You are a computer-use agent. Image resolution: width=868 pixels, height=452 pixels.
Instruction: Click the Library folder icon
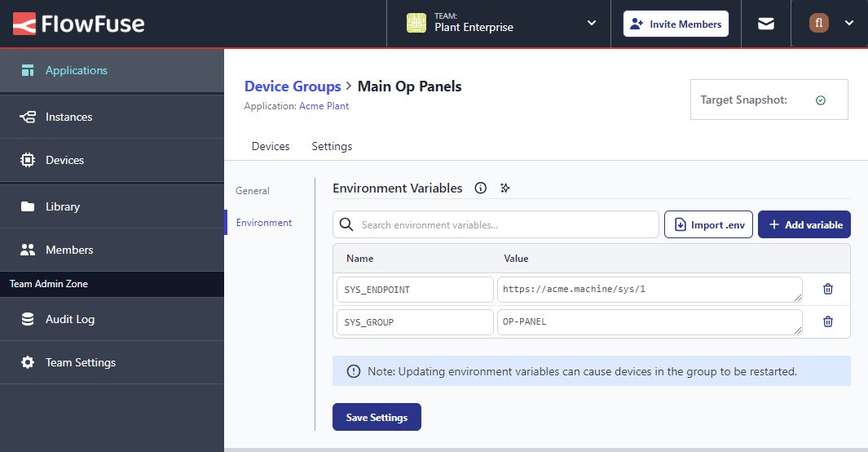coord(28,206)
